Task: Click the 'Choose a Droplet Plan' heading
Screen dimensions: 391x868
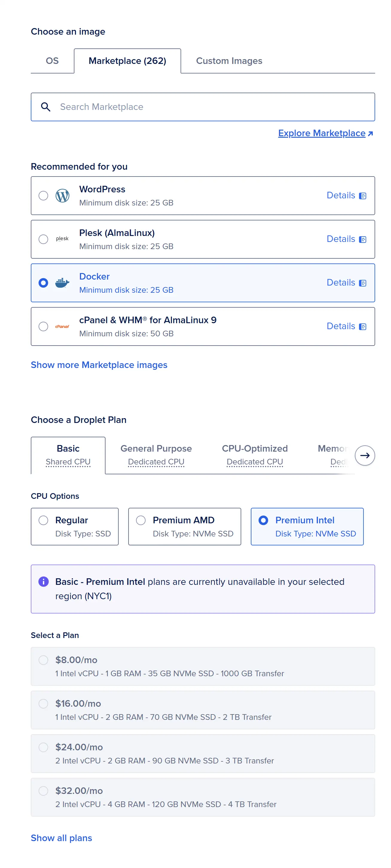Action: point(79,420)
